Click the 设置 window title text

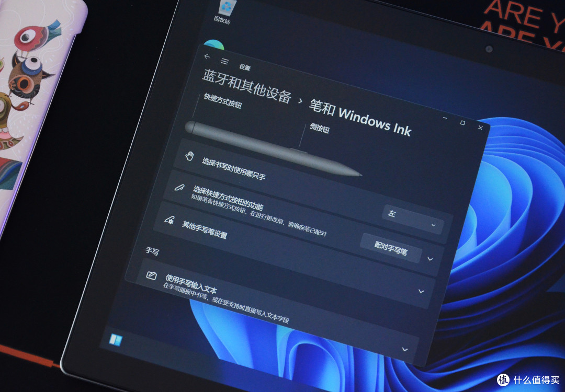pos(245,67)
